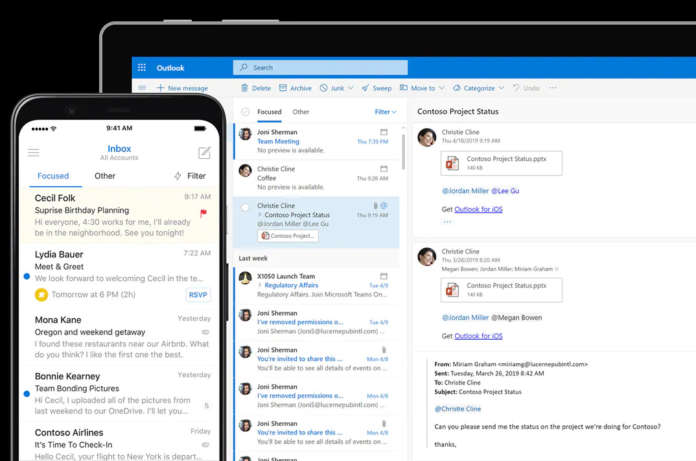Open first Outlook for iOS link

click(x=478, y=209)
